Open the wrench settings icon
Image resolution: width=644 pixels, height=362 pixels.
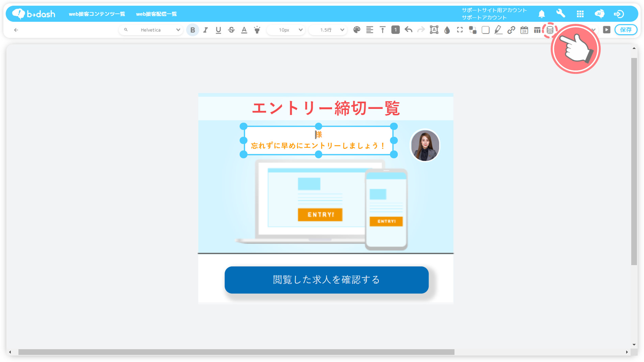click(561, 14)
